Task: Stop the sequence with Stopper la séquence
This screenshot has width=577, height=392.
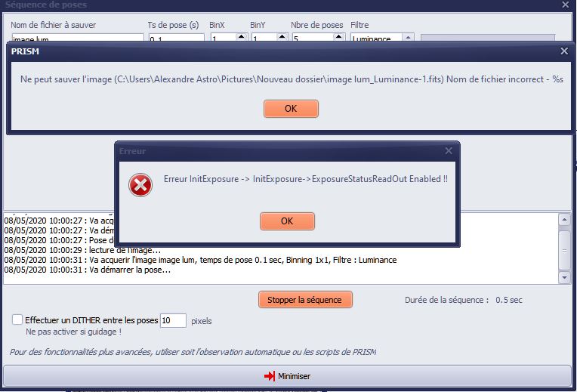Action: coord(304,300)
